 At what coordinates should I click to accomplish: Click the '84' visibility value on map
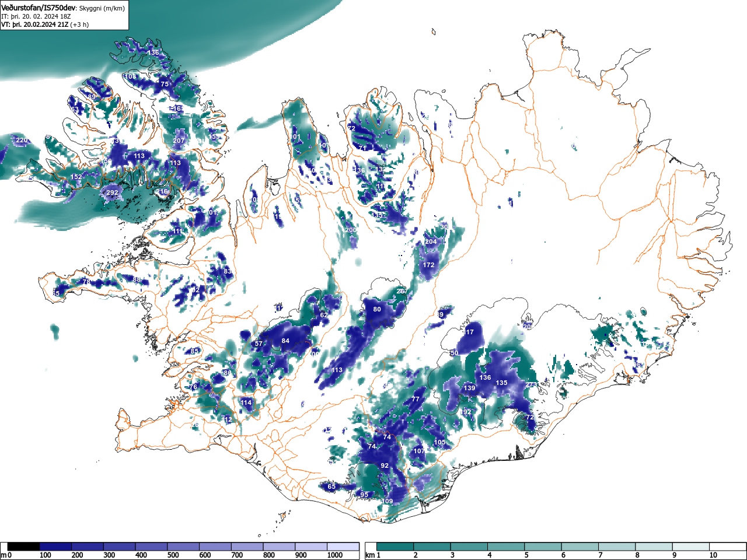point(285,341)
